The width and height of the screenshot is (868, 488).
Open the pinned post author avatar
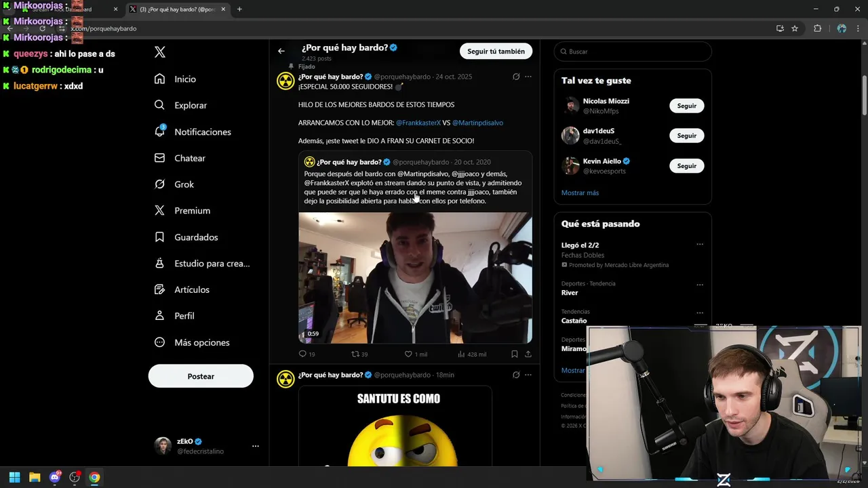[285, 81]
